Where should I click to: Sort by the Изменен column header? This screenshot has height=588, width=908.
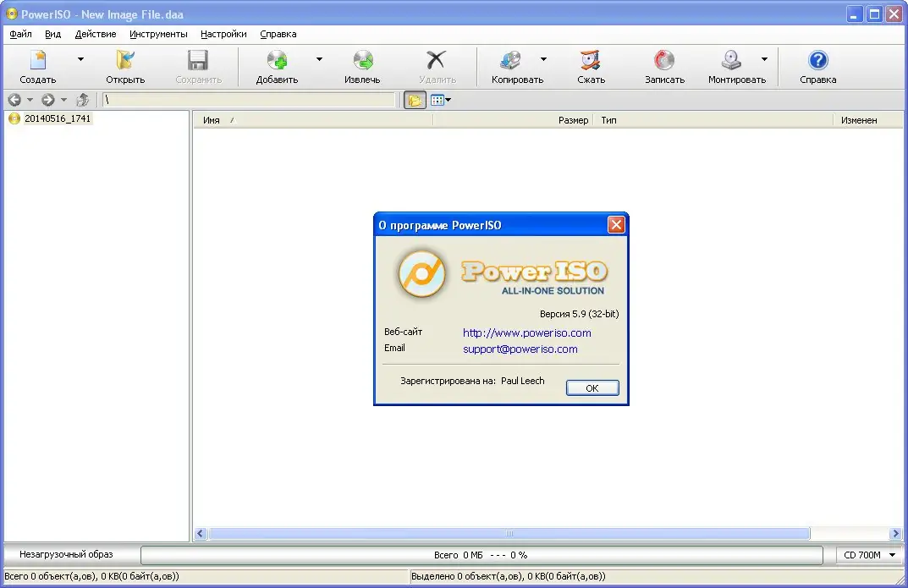[x=867, y=120]
